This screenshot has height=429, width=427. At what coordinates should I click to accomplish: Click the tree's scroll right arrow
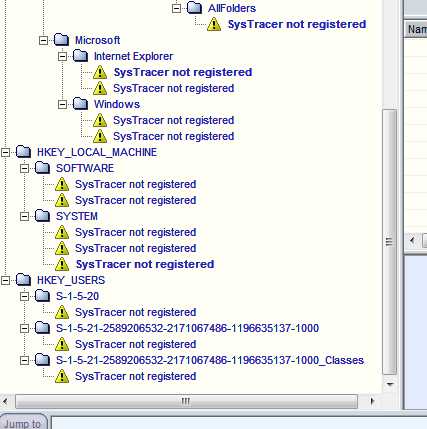(372, 401)
